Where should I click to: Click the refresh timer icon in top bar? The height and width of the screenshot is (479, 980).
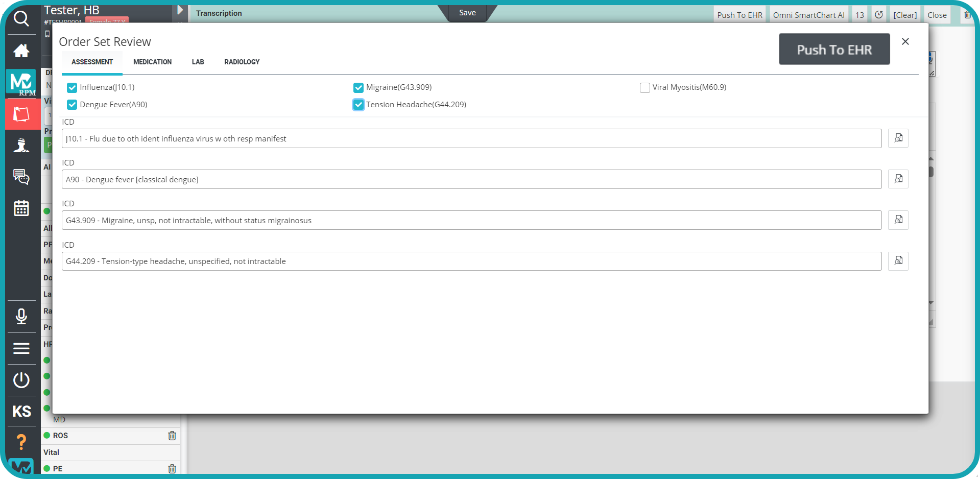[879, 15]
